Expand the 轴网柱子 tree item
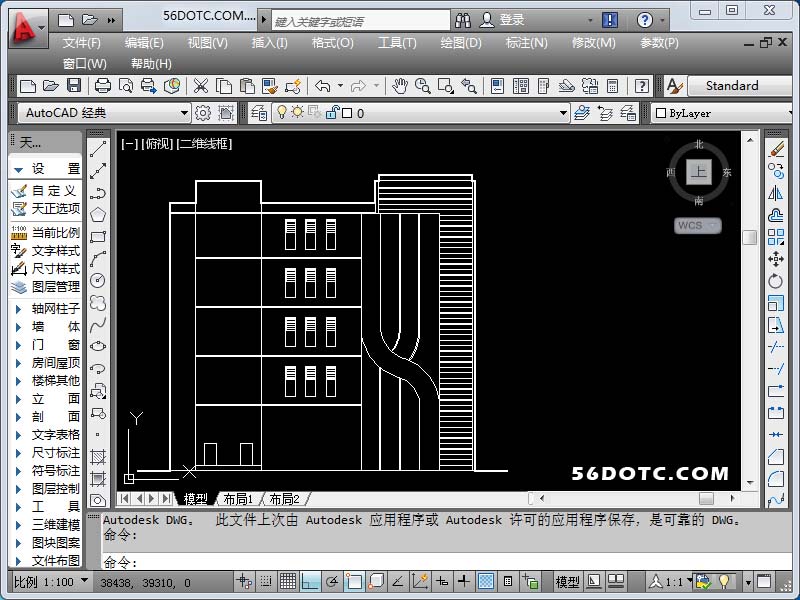Image resolution: width=800 pixels, height=600 pixels. (18, 309)
